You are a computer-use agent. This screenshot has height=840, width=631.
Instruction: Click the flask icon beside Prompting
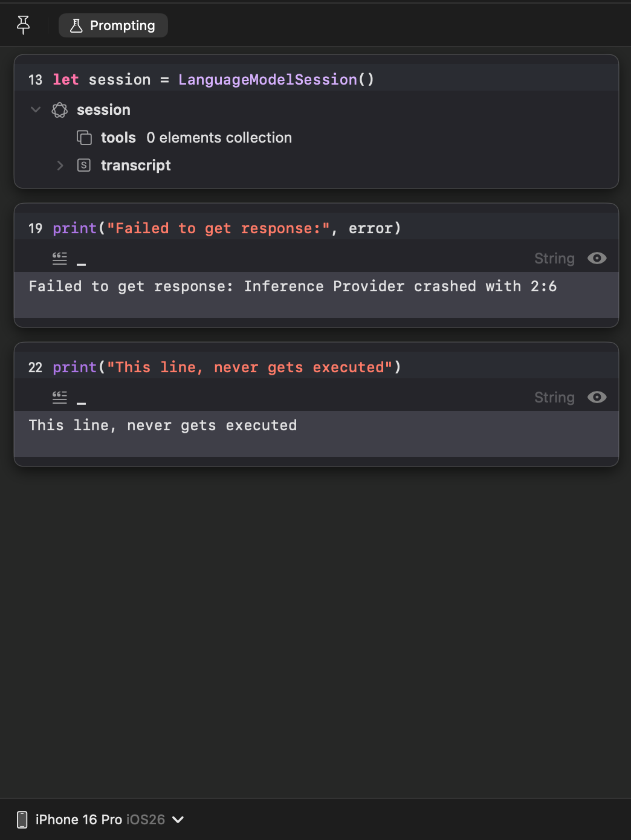(x=76, y=25)
